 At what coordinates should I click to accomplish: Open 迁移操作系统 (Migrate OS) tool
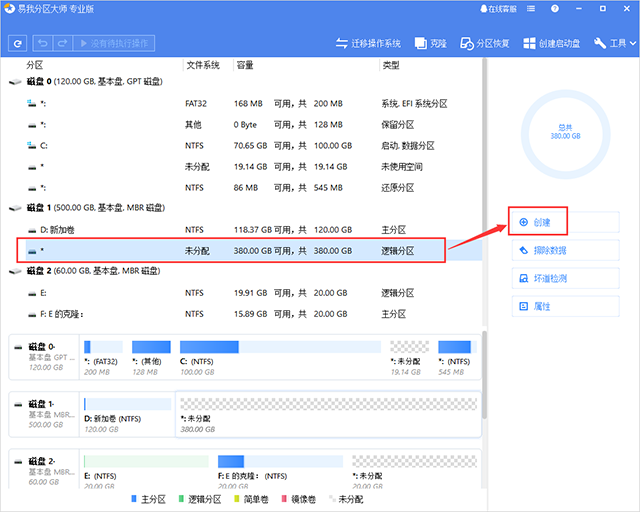coord(368,43)
